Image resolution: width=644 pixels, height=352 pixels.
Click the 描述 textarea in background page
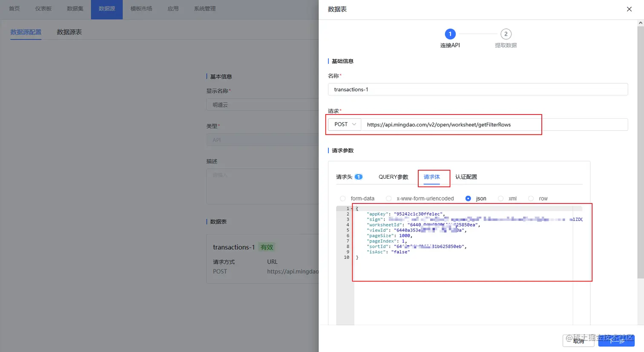click(x=262, y=186)
